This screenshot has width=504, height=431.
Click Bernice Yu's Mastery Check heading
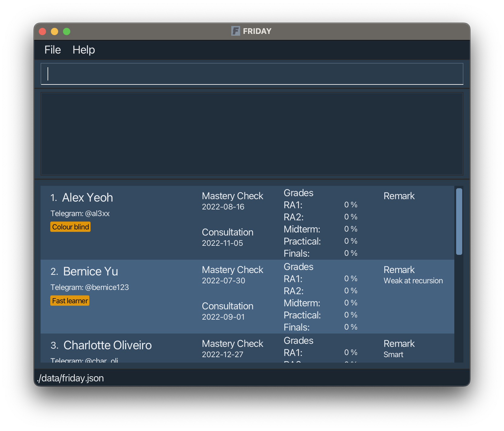(233, 270)
